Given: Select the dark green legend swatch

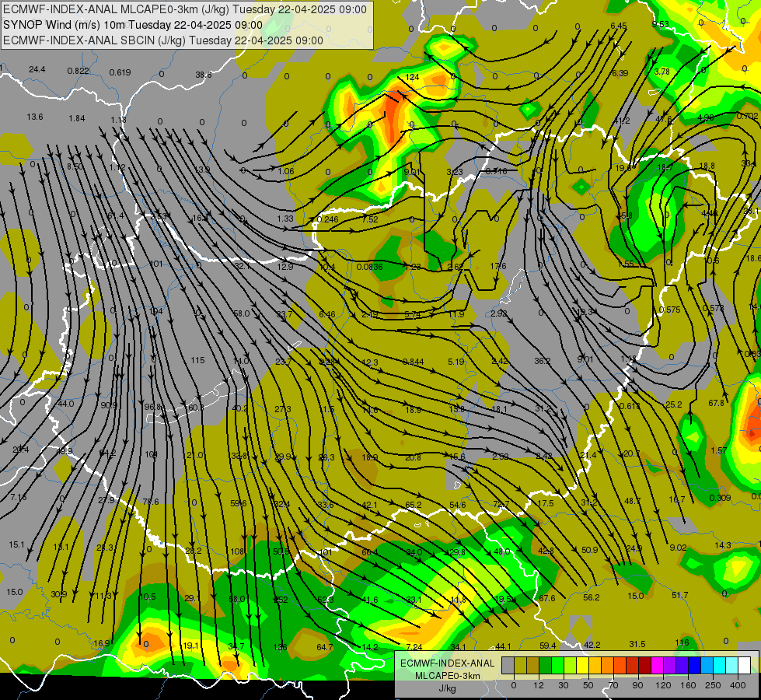Looking at the screenshot, I should tap(545, 665).
